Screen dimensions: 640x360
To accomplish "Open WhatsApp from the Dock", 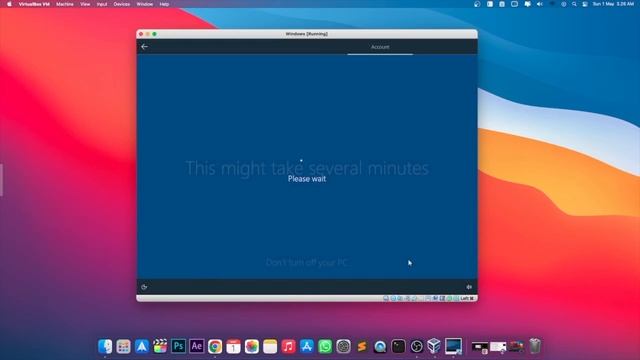I will pyautogui.click(x=325, y=346).
